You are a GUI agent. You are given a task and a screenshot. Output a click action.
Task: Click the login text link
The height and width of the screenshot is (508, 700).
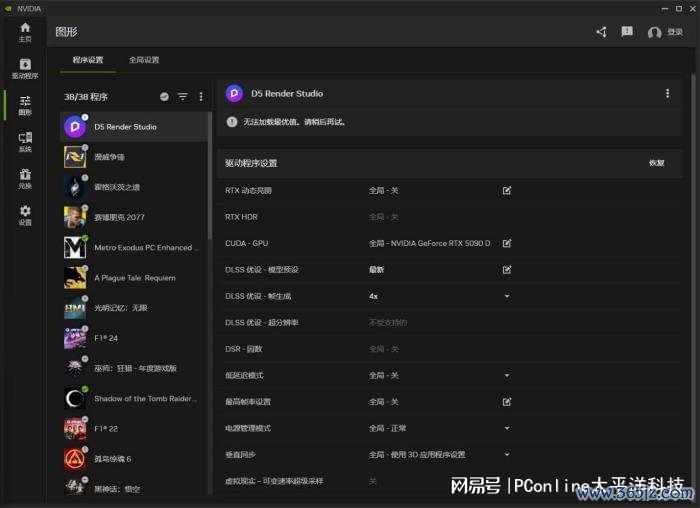[x=675, y=32]
